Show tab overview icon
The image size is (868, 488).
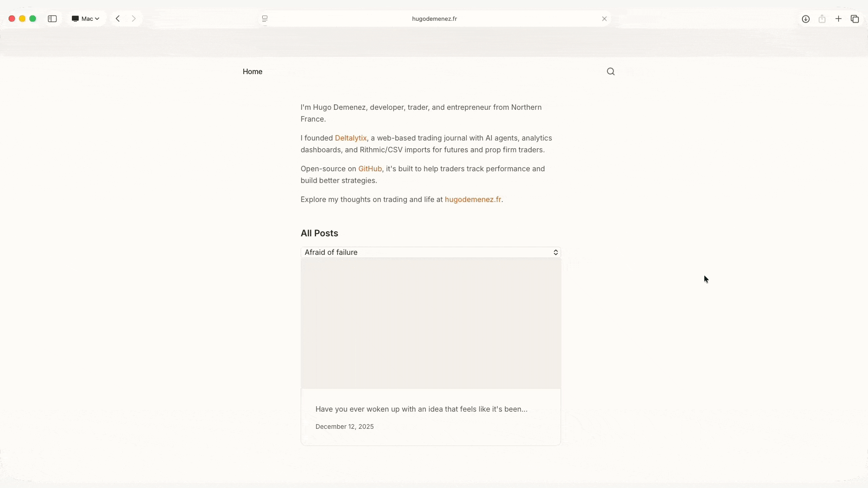(x=855, y=19)
